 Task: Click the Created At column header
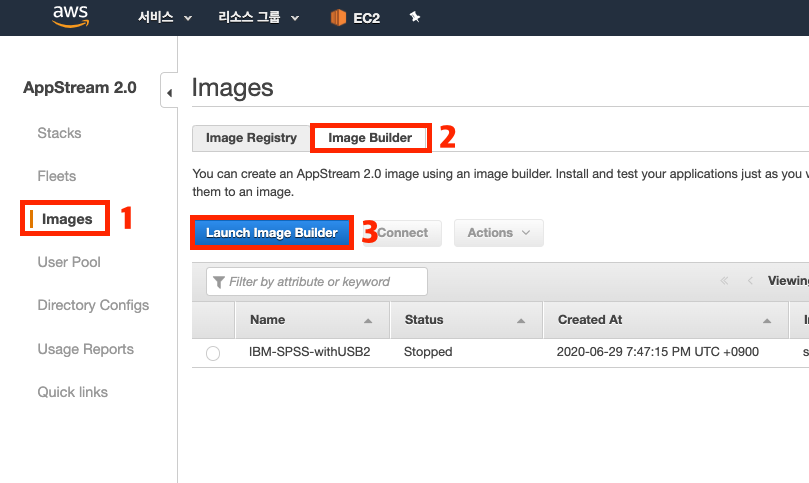[666, 320]
